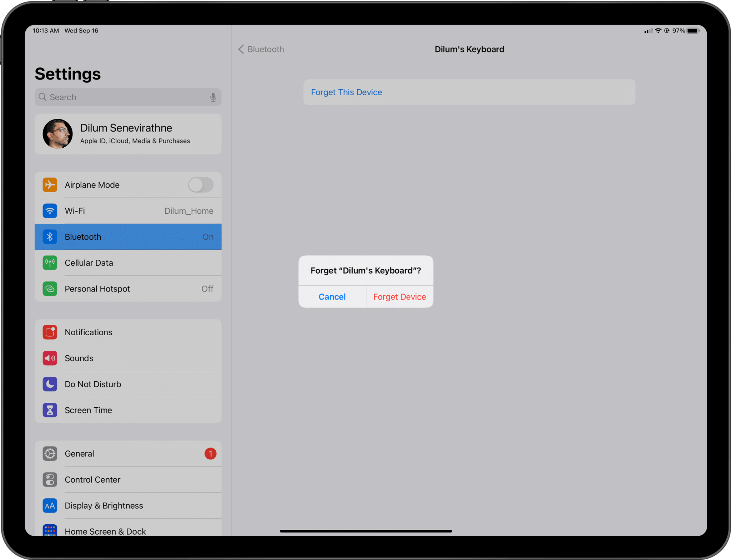
Task: Tap the Bluetooth settings icon
Action: pyautogui.click(x=49, y=236)
